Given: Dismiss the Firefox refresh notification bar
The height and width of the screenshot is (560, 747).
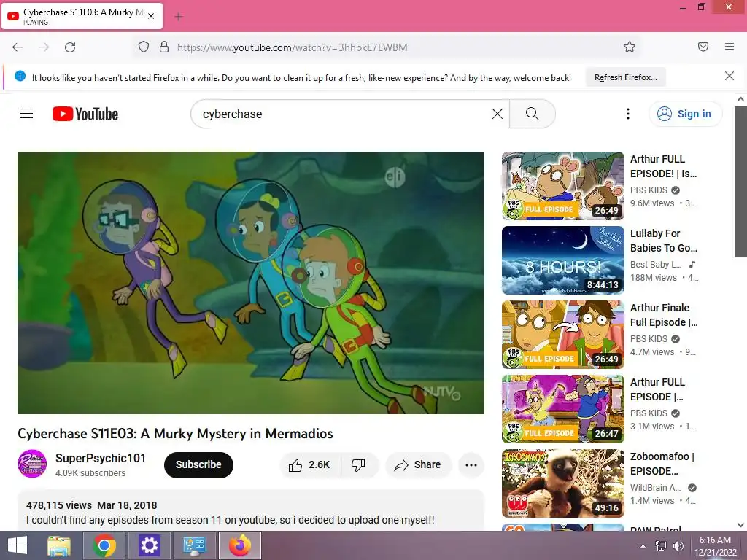Looking at the screenshot, I should pyautogui.click(x=729, y=76).
